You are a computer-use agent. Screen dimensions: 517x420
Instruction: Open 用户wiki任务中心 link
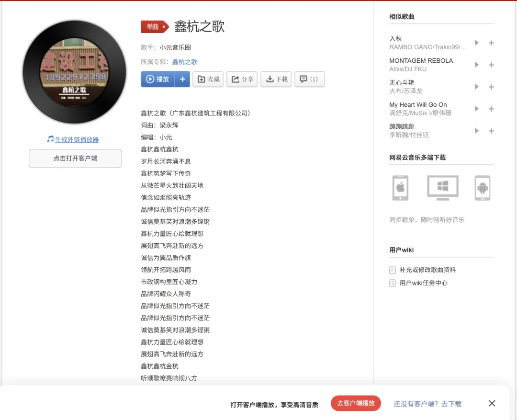423,283
